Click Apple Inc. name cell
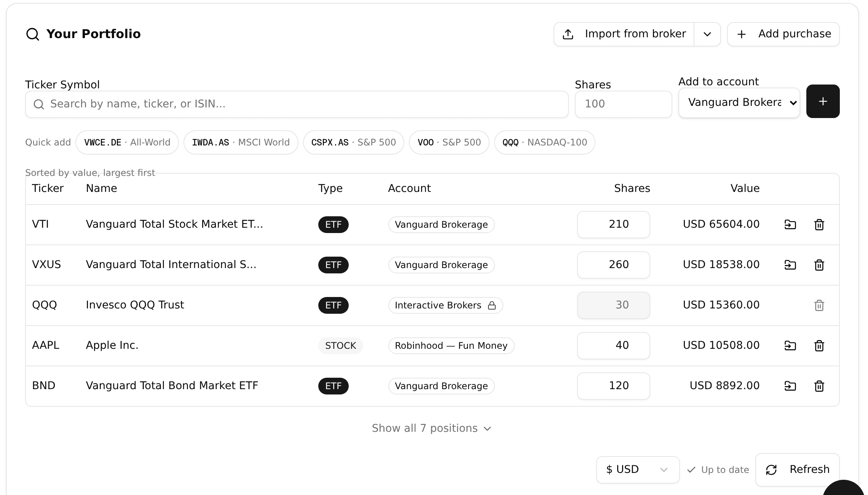This screenshot has height=495, width=868. tap(112, 345)
